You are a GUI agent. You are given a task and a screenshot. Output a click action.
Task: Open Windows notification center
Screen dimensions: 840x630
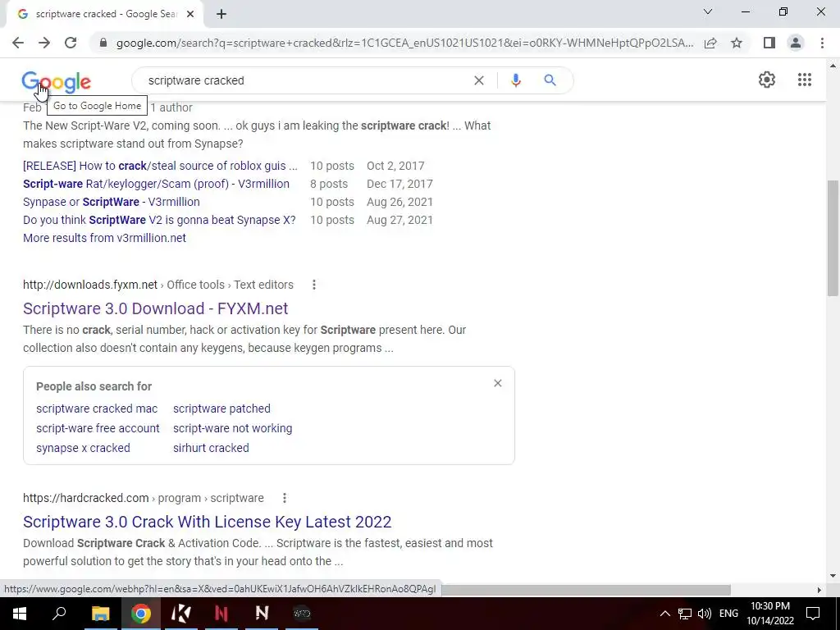(x=813, y=614)
